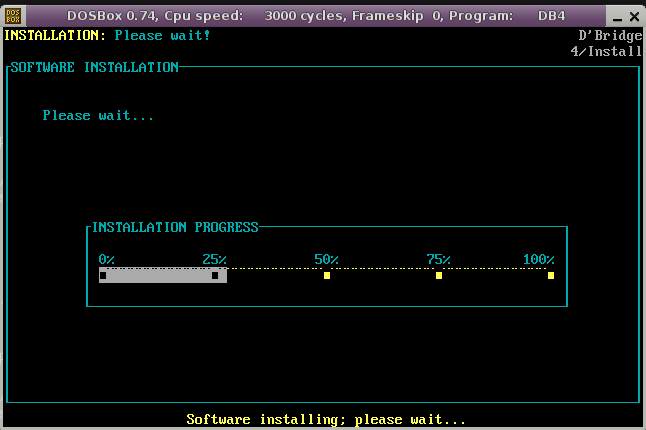Click the SOFTWARE INSTALLATION frame title

click(94, 67)
